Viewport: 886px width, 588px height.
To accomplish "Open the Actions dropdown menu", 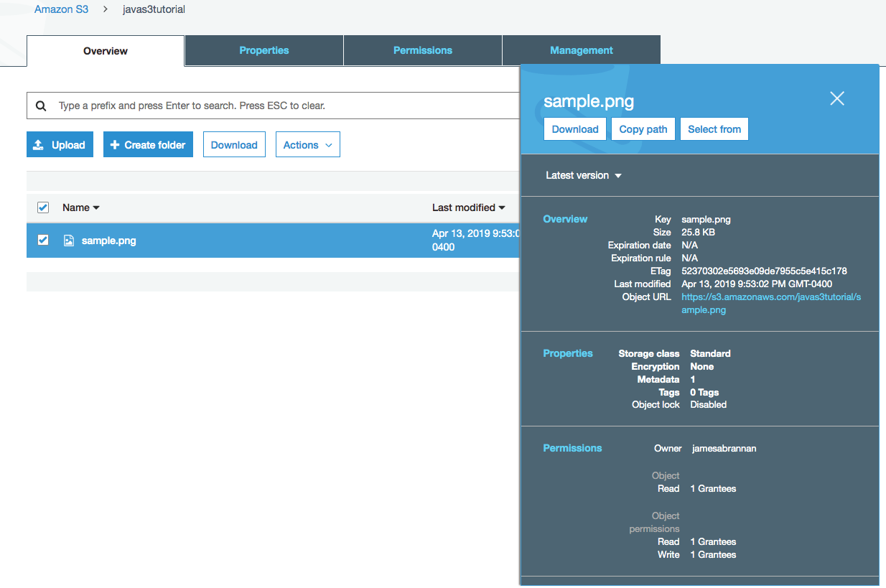I will 307,145.
